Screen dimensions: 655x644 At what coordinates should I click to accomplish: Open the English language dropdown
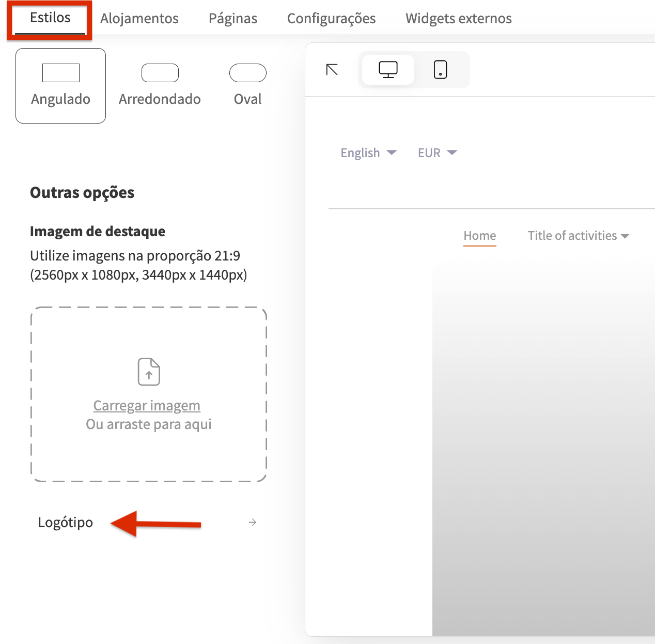(x=369, y=152)
